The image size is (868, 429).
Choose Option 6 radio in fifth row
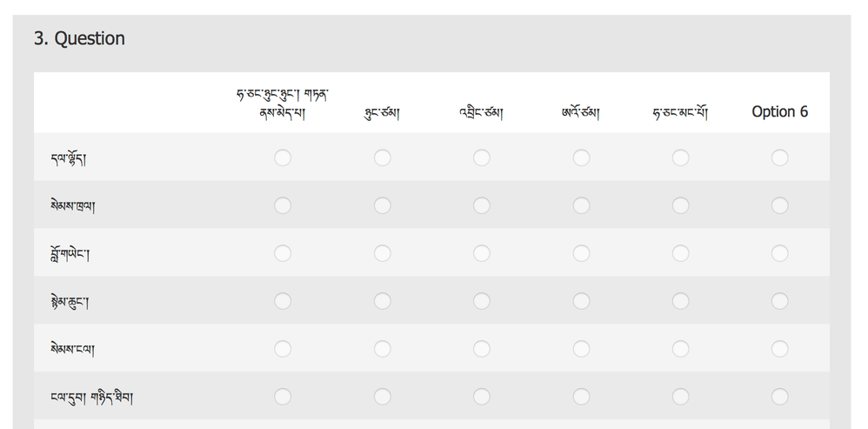click(x=779, y=349)
